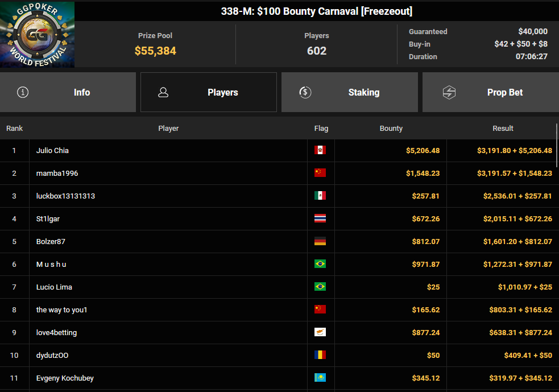Click the player list vertical scrollbar
559x392 pixels.
tap(557, 146)
